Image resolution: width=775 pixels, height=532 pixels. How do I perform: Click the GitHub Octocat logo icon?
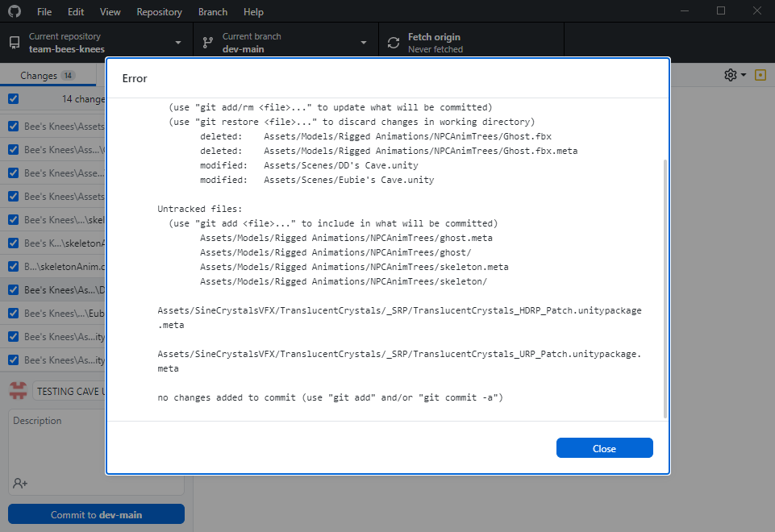coord(14,11)
